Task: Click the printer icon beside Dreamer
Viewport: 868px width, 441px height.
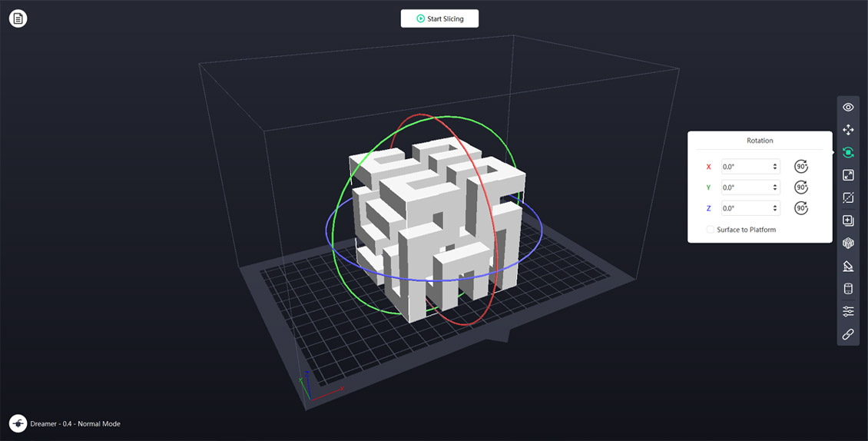Action: point(18,424)
